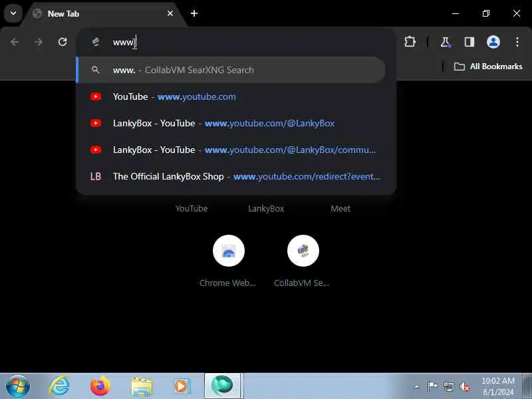
Task: Select the New Tab tab
Action: pyautogui.click(x=104, y=13)
